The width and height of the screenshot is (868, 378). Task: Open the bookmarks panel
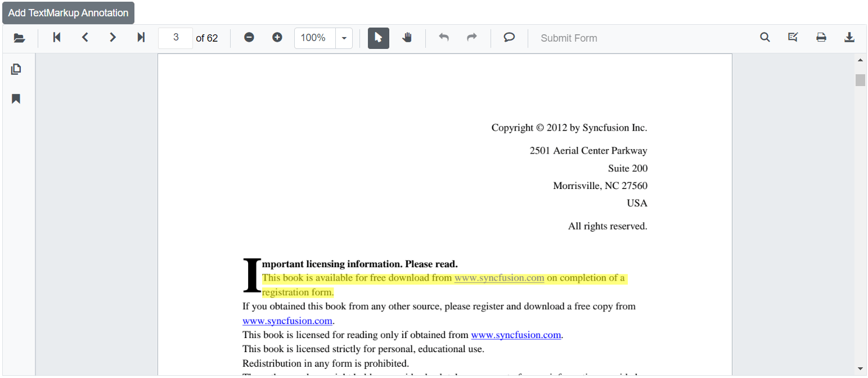(x=16, y=99)
